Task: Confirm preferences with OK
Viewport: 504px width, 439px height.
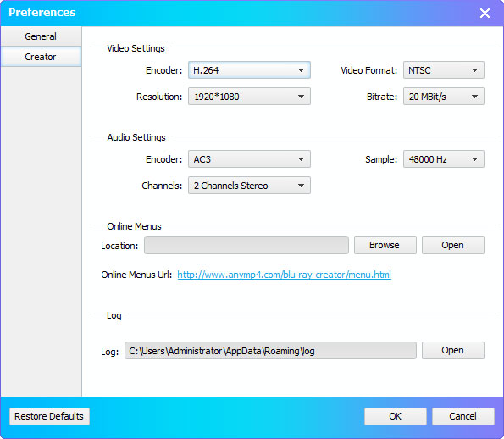Action: coord(396,416)
